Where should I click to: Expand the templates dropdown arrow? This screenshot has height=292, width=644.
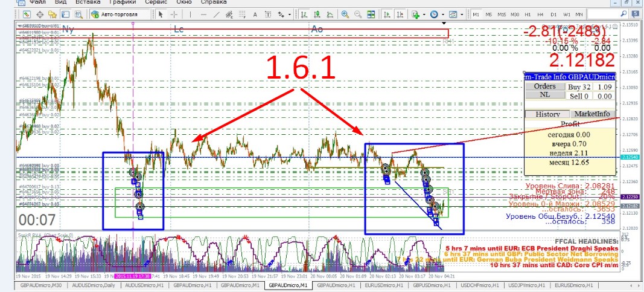[462, 15]
